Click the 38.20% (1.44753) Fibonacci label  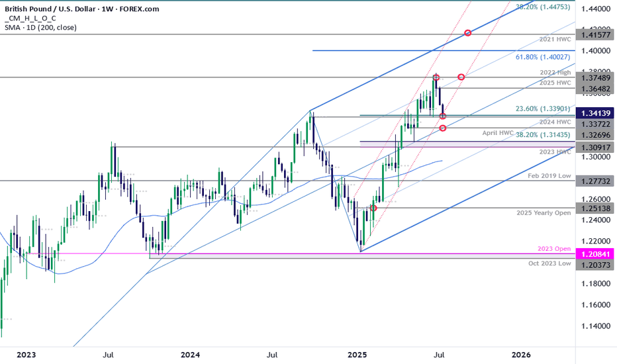pos(543,5)
